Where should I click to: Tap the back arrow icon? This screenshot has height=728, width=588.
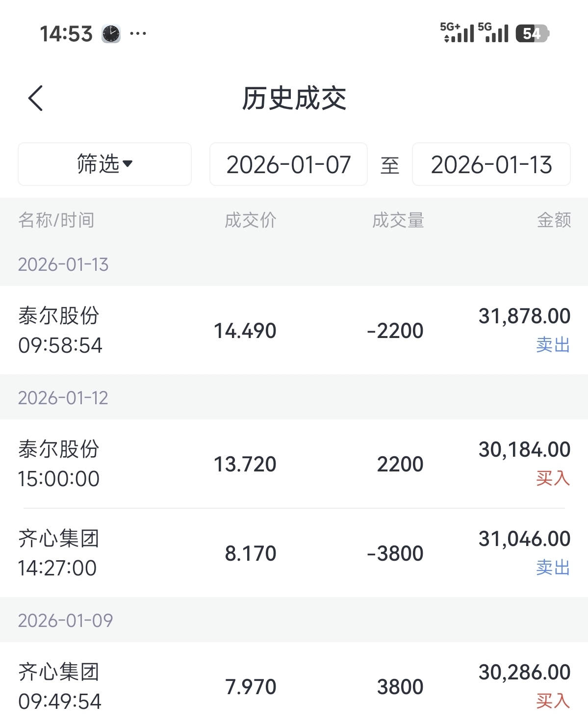click(36, 98)
